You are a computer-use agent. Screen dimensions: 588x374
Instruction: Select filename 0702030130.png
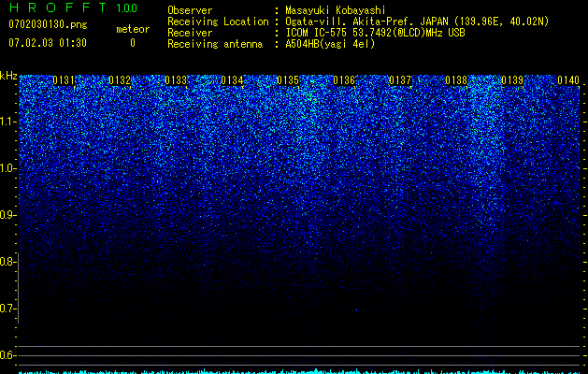click(48, 24)
